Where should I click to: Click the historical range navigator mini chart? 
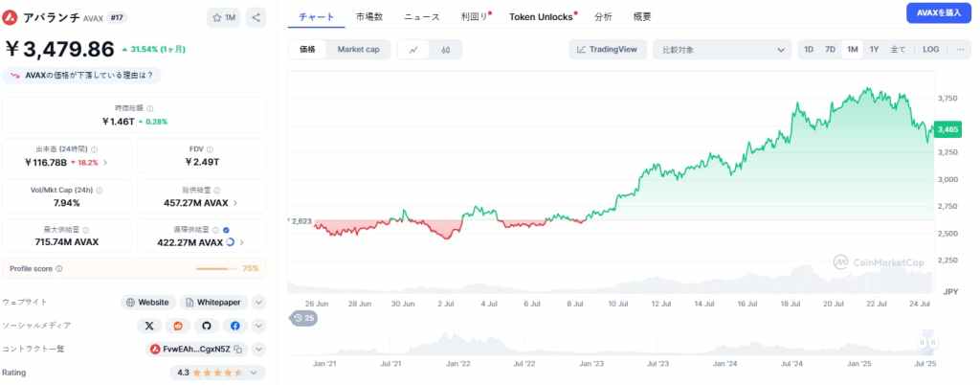pyautogui.click(x=612, y=343)
